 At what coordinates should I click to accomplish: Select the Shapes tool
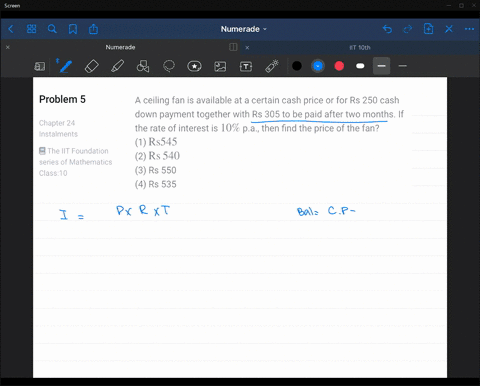click(x=143, y=66)
